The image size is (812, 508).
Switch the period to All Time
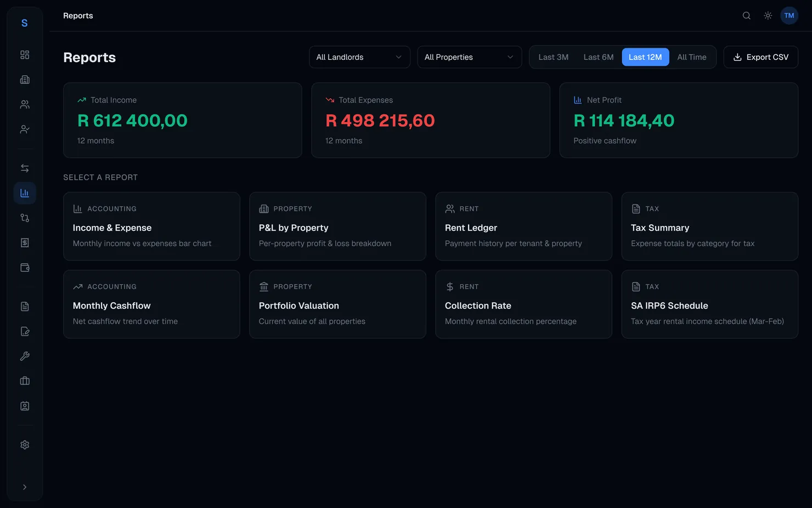(692, 57)
